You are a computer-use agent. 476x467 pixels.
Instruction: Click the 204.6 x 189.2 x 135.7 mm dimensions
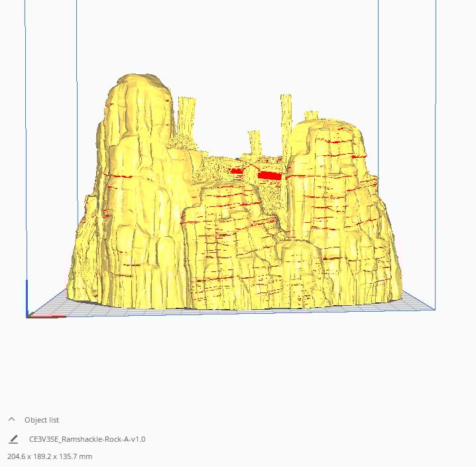tap(50, 456)
